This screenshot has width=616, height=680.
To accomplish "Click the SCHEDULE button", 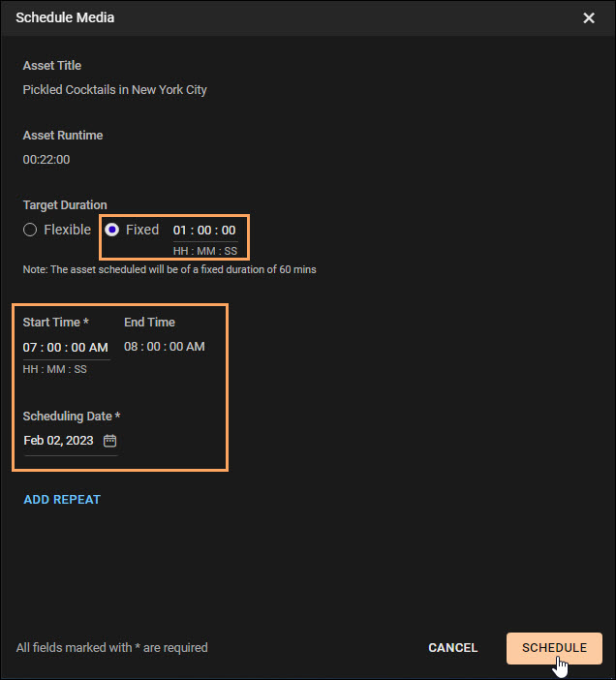I will coord(554,648).
